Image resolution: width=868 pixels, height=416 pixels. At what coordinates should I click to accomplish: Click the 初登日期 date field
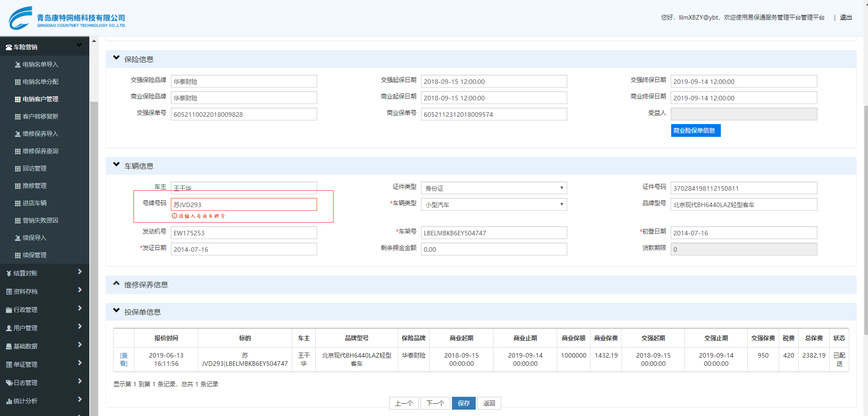tap(744, 233)
